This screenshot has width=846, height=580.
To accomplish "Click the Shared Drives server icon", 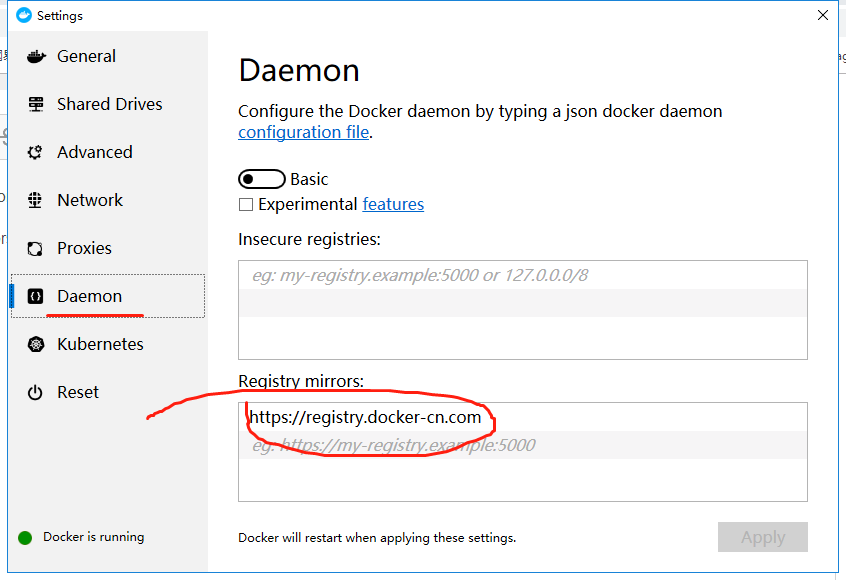I will (x=36, y=104).
